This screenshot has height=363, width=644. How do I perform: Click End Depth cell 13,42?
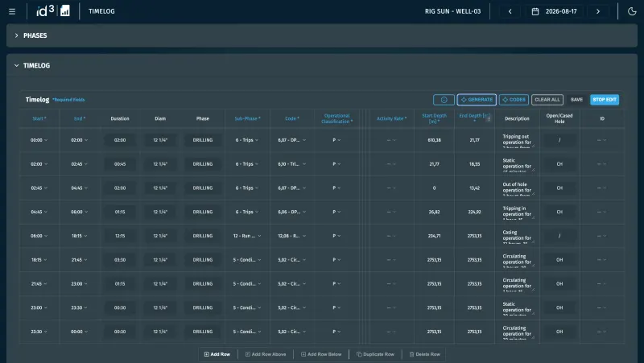click(x=474, y=188)
